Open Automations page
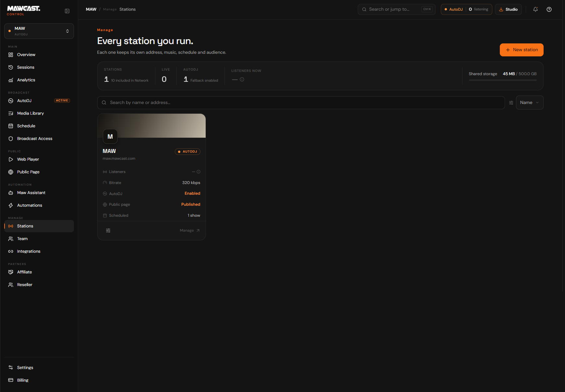Image resolution: width=565 pixels, height=392 pixels. 39,205
